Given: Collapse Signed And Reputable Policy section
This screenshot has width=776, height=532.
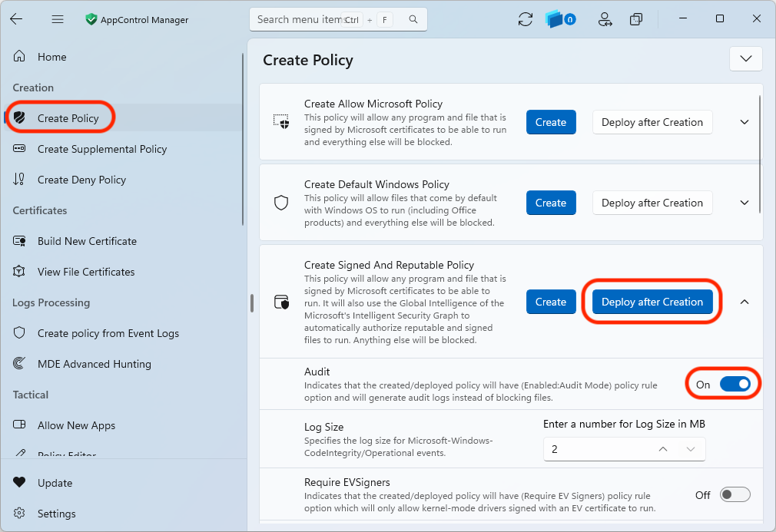Looking at the screenshot, I should [744, 302].
